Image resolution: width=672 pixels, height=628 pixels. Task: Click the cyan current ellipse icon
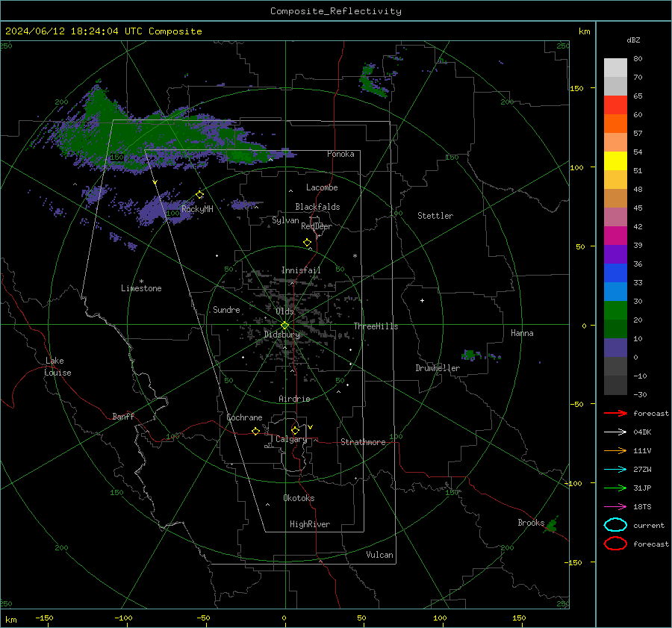(615, 525)
